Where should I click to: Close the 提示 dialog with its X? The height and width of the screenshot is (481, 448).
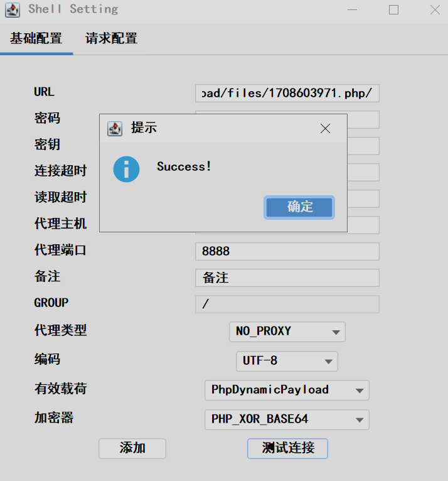(x=325, y=129)
